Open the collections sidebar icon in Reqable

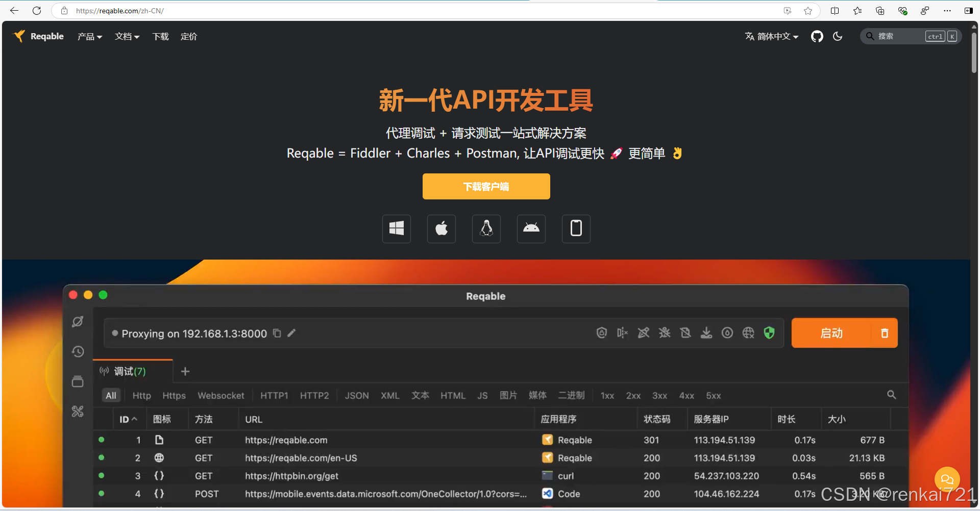(78, 381)
